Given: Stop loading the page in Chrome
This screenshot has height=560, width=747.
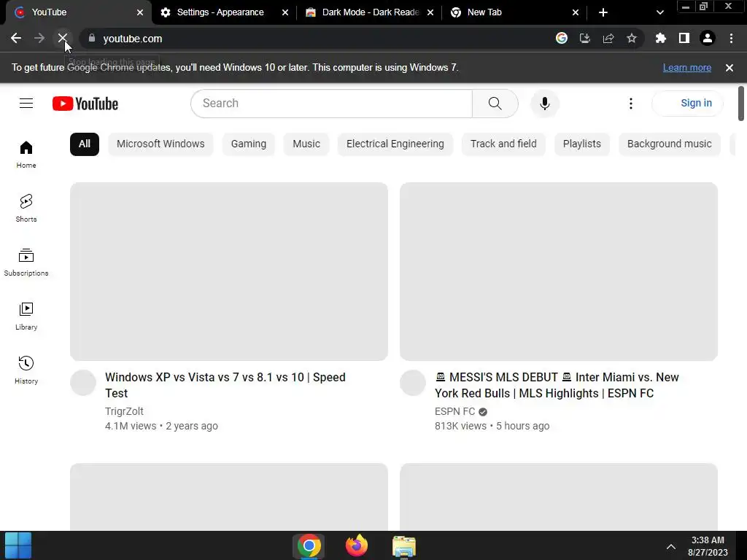Looking at the screenshot, I should point(63,38).
